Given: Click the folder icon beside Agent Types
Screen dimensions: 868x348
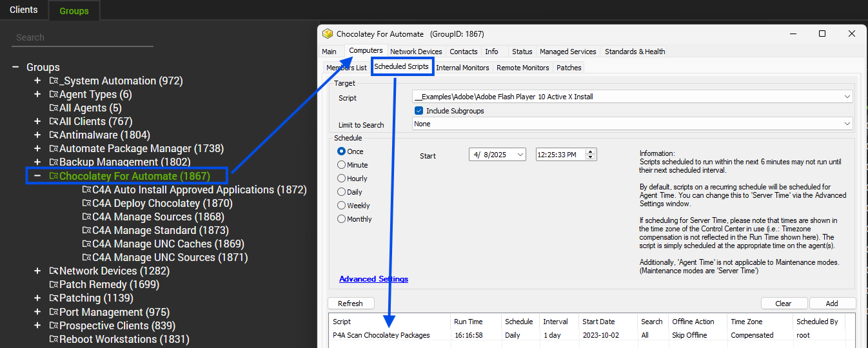Looking at the screenshot, I should coord(54,95).
